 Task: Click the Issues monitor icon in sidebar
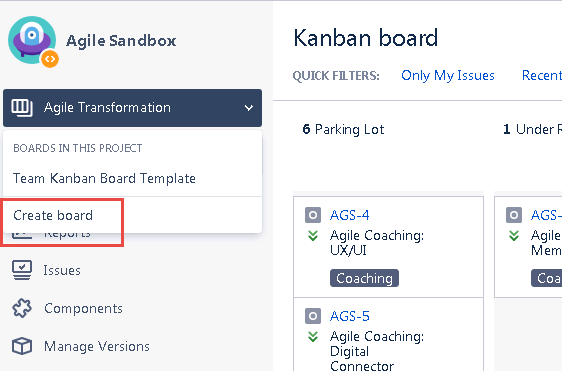tap(22, 270)
